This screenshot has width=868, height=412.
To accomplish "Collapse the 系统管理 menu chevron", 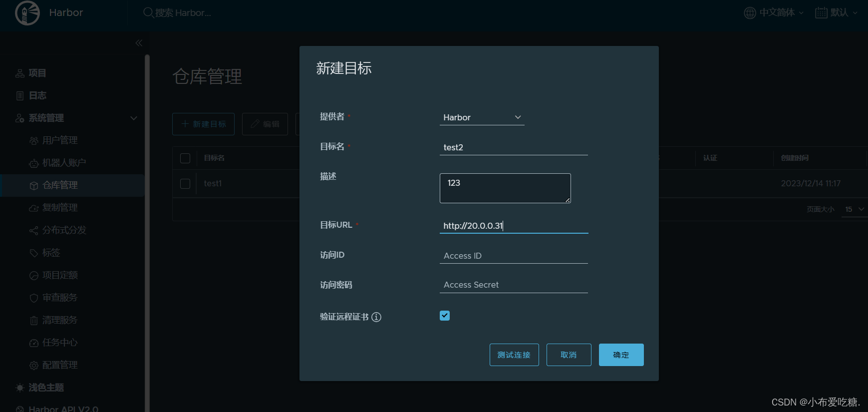I will pyautogui.click(x=134, y=118).
